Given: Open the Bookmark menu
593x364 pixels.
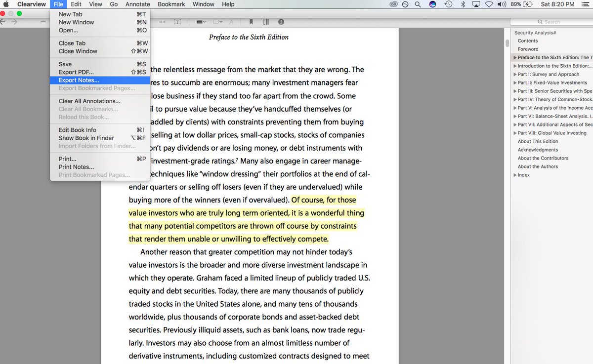Looking at the screenshot, I should (171, 4).
